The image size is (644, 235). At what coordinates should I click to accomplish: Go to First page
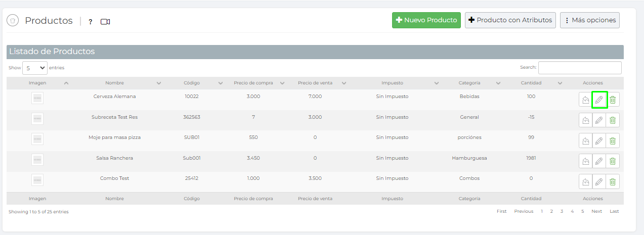(x=501, y=211)
